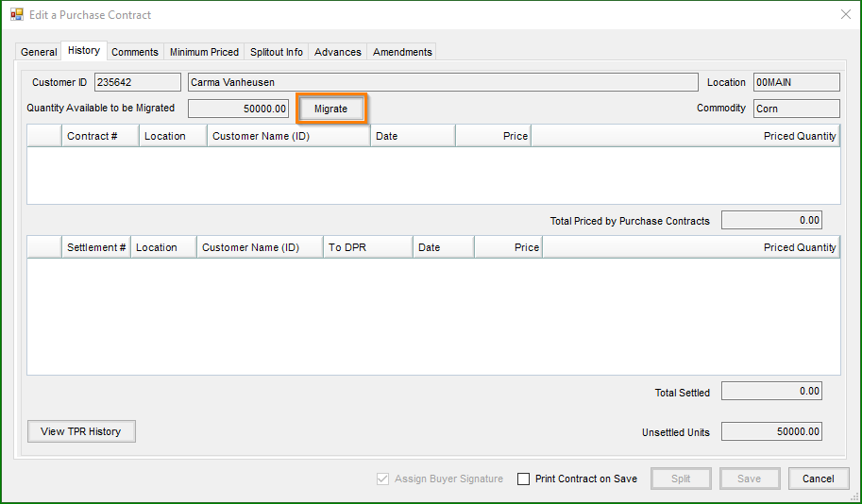Image resolution: width=862 pixels, height=504 pixels.
Task: Show the Advances tab
Action: [338, 52]
